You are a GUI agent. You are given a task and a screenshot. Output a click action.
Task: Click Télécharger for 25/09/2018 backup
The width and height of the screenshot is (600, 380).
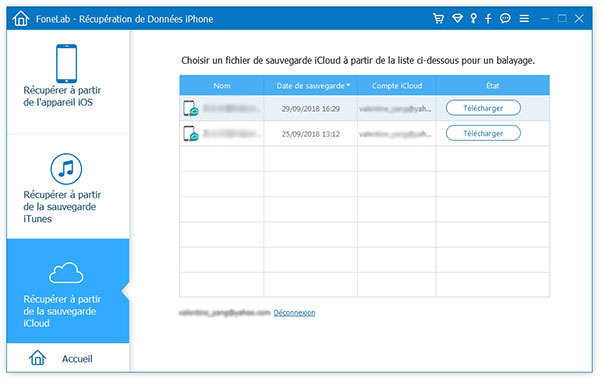click(483, 134)
